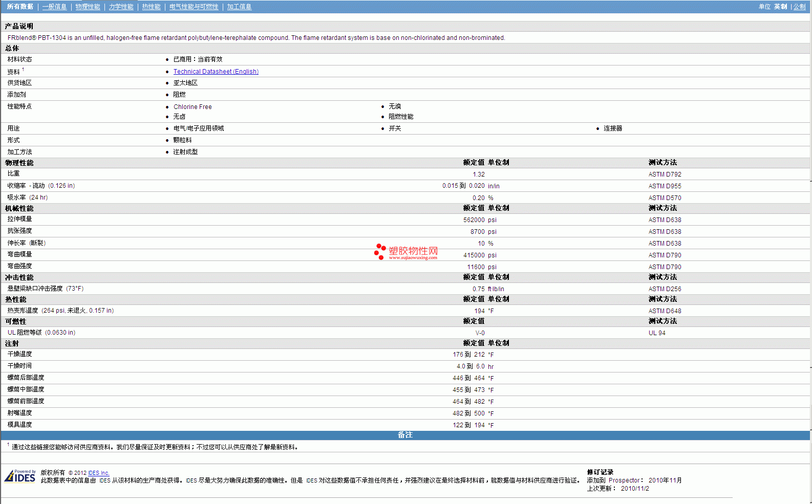
Task: Click the 热变形温度 value 194
Action: tap(480, 311)
